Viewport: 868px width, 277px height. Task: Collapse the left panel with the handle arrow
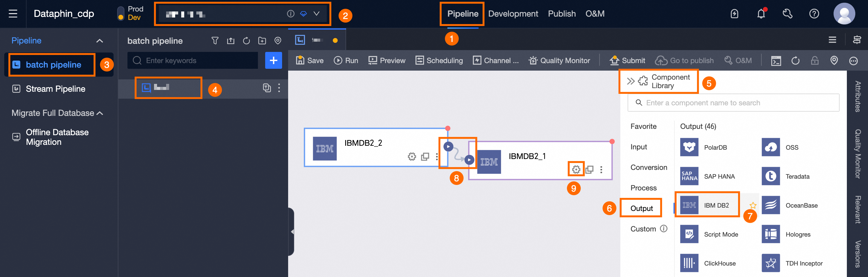tap(292, 231)
